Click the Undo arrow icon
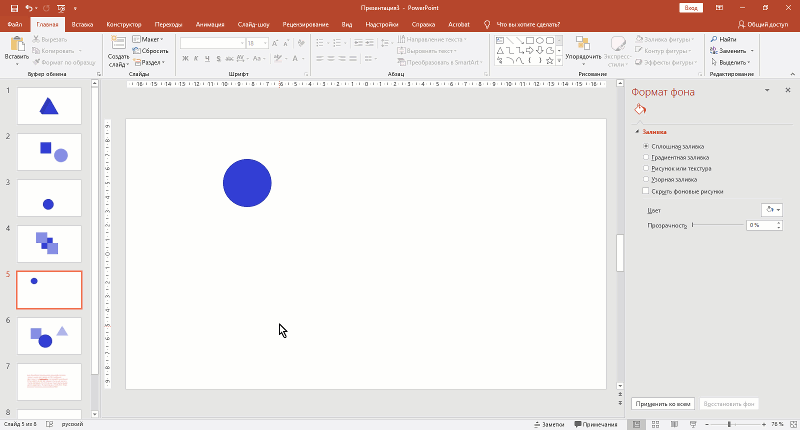Viewport: 800px width, 430px height. [28, 7]
